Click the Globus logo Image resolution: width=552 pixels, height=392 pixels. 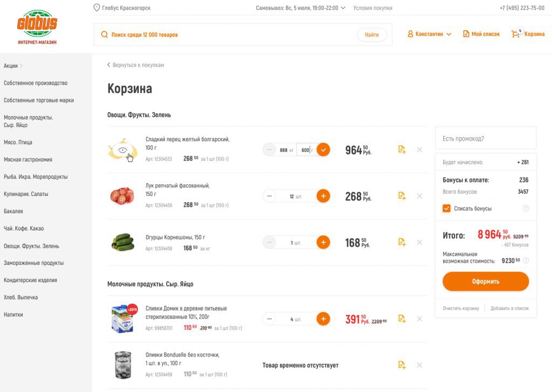[x=37, y=26]
